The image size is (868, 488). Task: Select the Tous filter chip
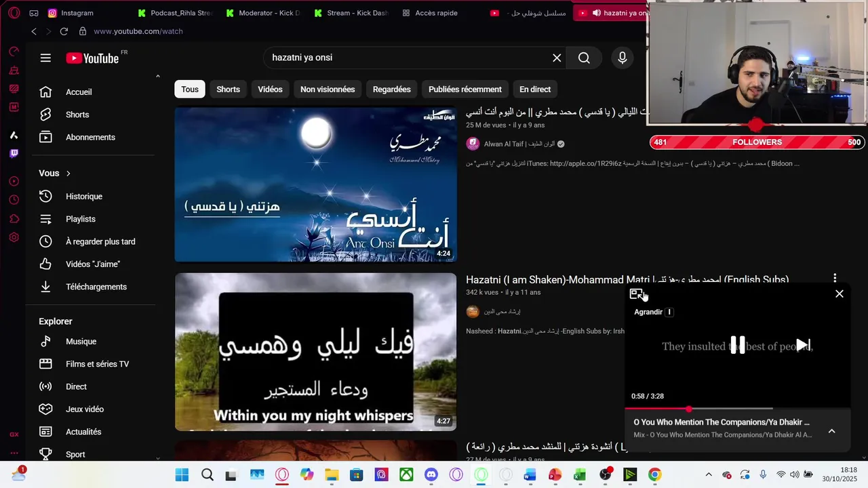pyautogui.click(x=190, y=89)
